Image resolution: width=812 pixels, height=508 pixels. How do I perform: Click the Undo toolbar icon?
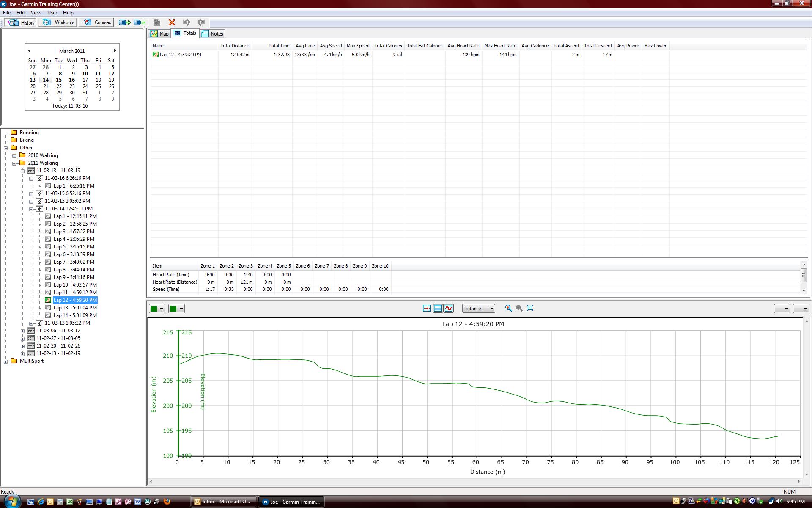(x=186, y=22)
